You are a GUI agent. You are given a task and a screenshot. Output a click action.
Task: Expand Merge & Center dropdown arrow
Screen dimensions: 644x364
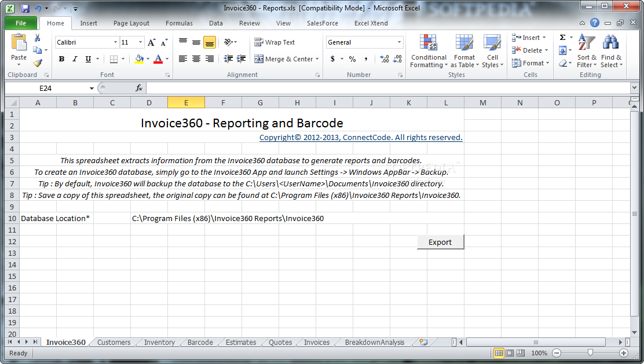tap(317, 59)
